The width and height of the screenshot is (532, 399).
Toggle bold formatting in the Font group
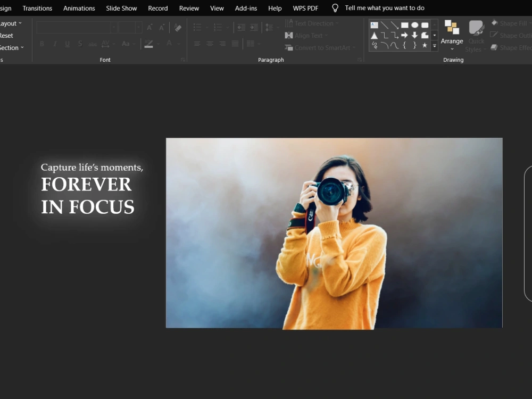coord(42,44)
